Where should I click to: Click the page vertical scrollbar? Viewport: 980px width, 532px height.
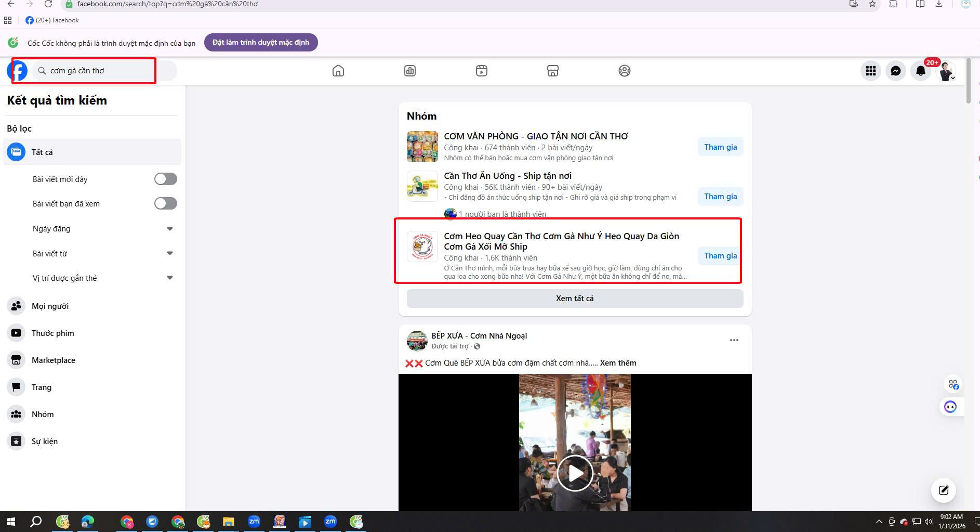coord(968,81)
